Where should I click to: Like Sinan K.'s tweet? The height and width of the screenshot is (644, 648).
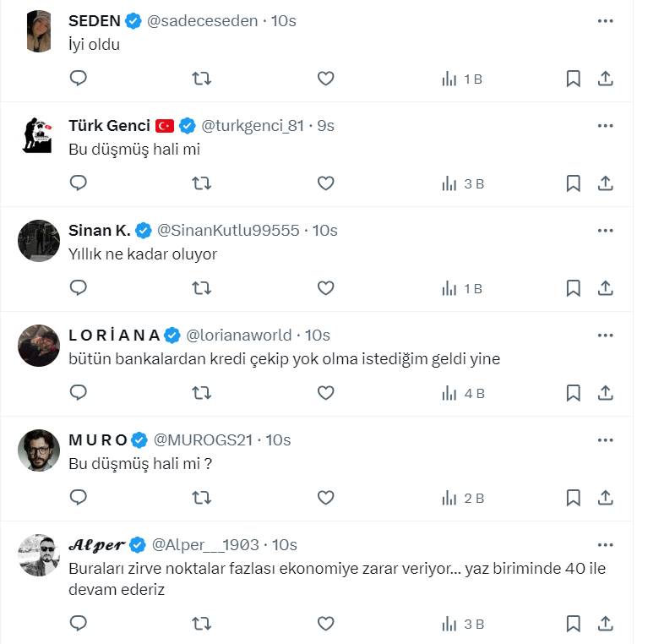[x=325, y=288]
